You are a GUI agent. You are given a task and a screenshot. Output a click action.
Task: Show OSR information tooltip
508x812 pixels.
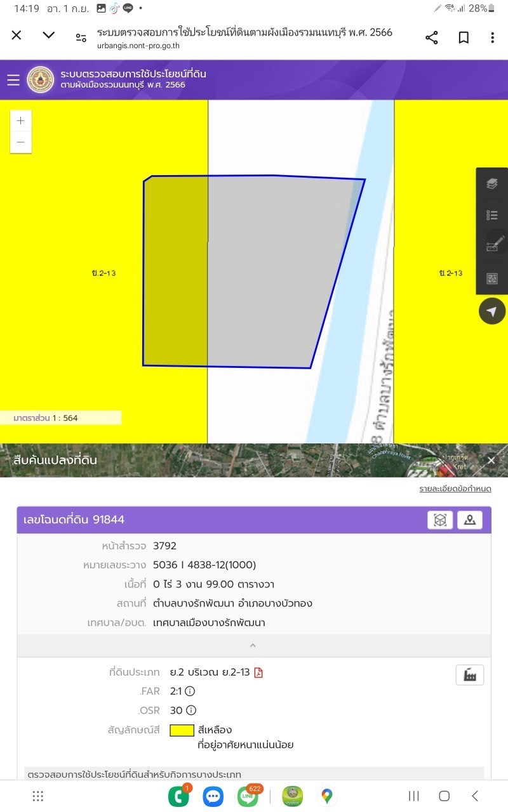pyautogui.click(x=190, y=710)
